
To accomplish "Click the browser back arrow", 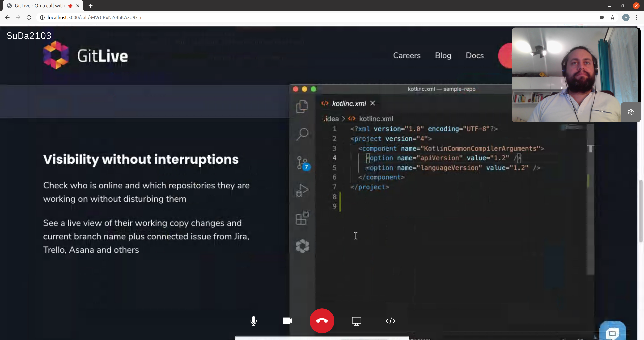I will [7, 17].
